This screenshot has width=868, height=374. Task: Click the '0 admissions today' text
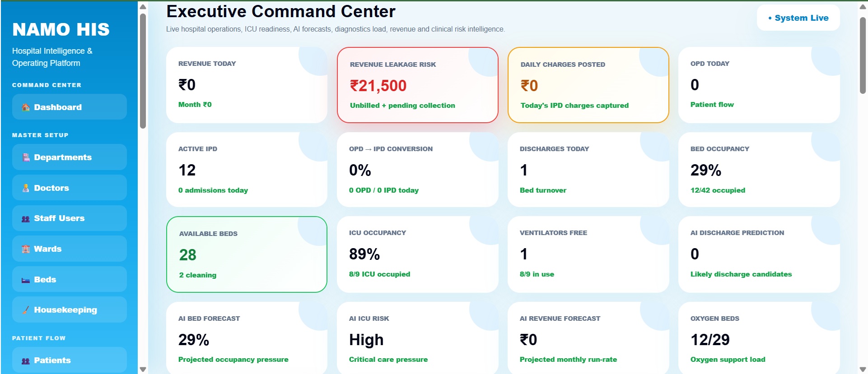pos(213,190)
